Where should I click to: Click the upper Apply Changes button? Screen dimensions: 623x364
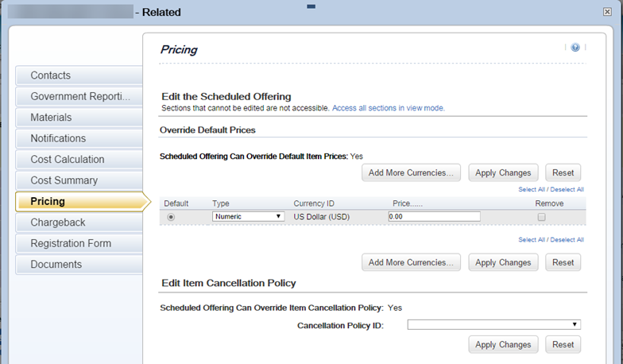pos(503,173)
